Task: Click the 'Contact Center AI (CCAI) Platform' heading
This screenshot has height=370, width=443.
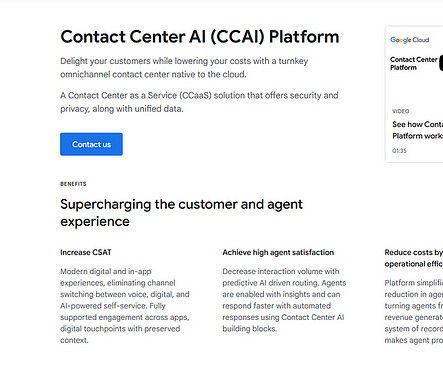Action: (200, 37)
